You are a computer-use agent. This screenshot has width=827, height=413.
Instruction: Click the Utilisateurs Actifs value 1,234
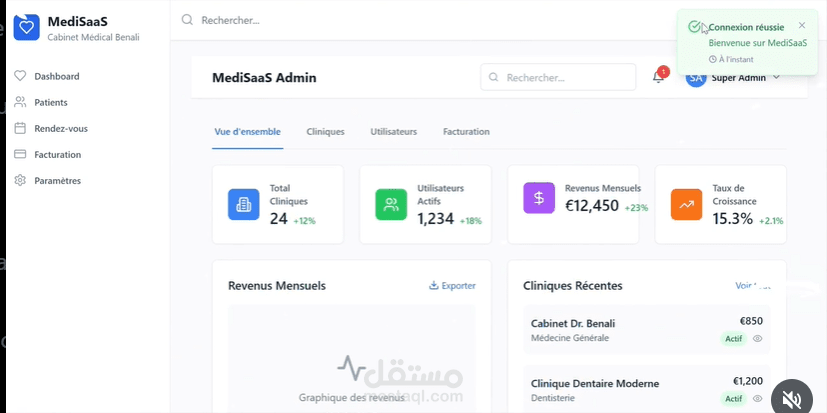(436, 218)
